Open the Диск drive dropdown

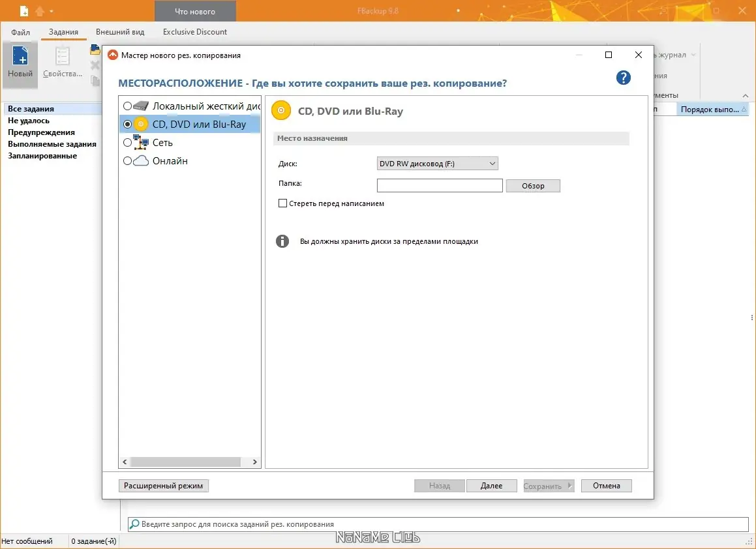pyautogui.click(x=437, y=164)
